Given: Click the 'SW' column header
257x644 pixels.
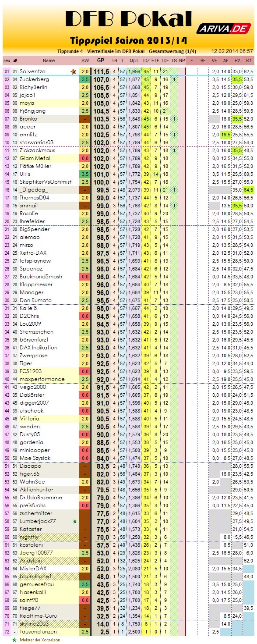Looking at the screenshot, I should coord(85,60).
